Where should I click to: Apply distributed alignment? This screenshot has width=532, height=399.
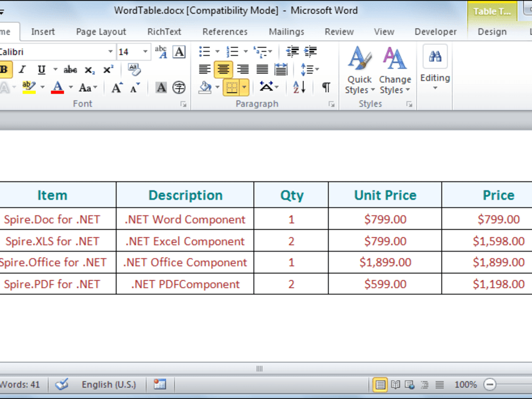coord(281,70)
